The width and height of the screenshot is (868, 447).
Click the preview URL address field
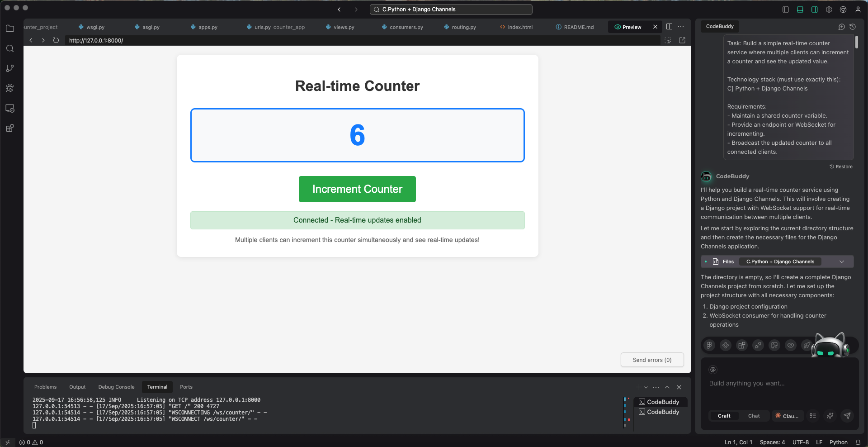(362, 40)
